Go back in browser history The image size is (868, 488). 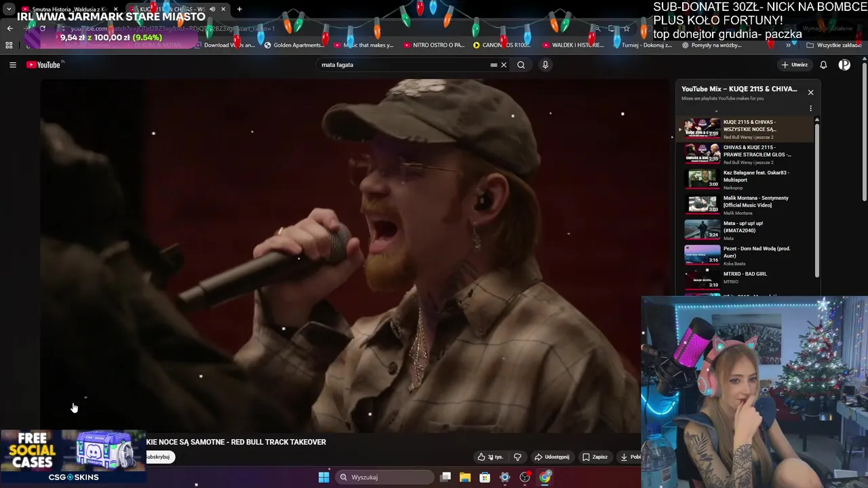coord(9,28)
